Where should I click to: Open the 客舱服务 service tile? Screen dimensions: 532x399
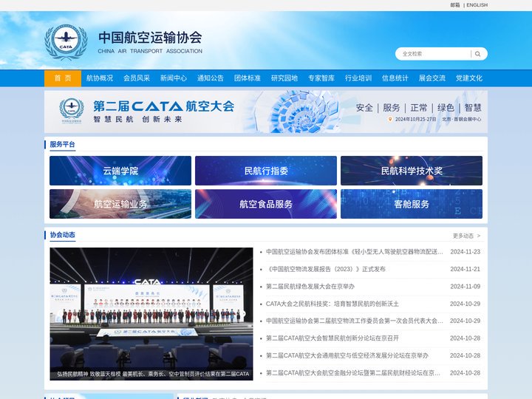click(x=412, y=204)
